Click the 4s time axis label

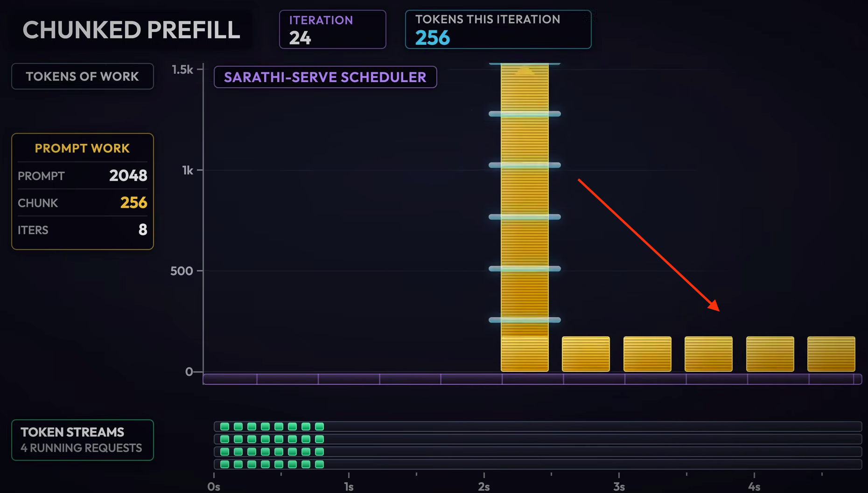click(754, 486)
